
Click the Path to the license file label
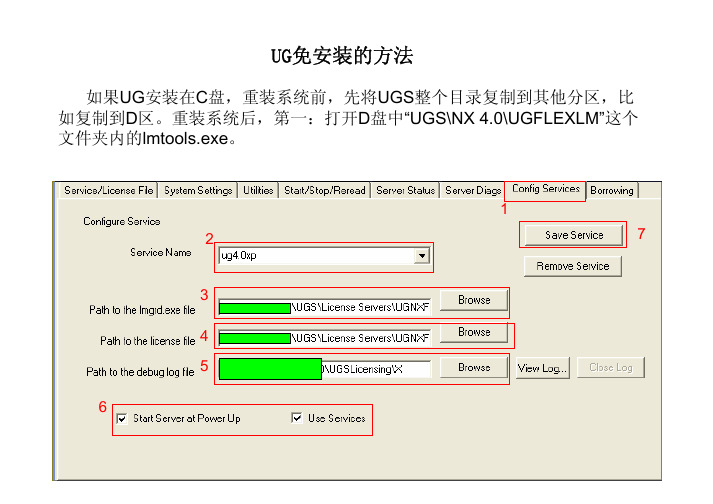pos(148,341)
